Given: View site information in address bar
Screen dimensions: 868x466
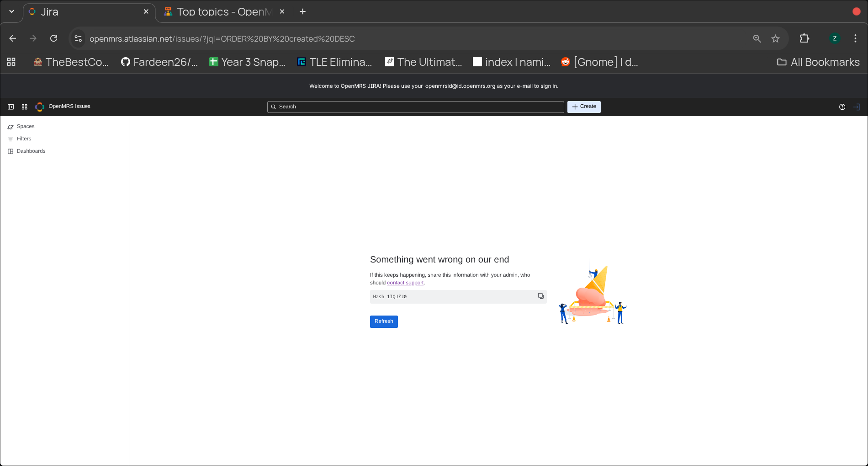Looking at the screenshot, I should 78,39.
